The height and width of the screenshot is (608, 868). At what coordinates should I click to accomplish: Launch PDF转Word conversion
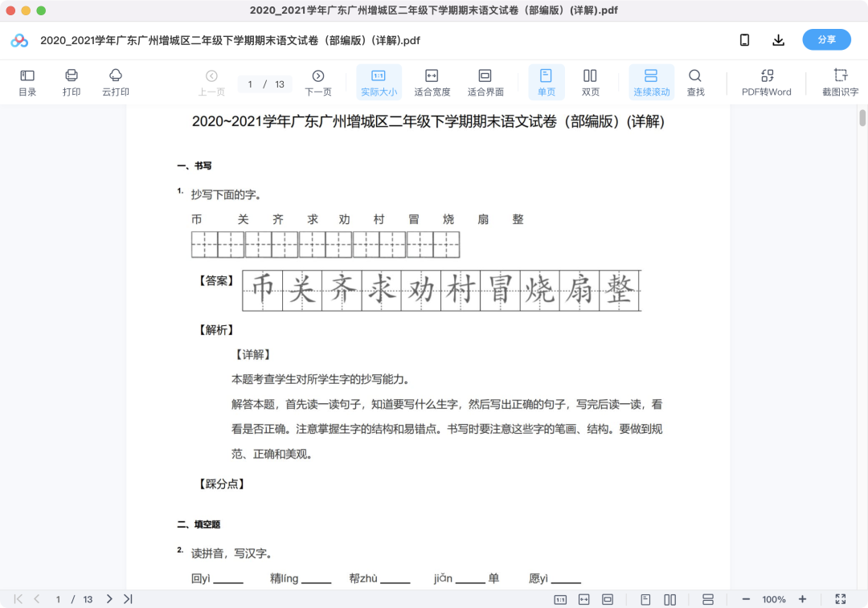pyautogui.click(x=766, y=83)
